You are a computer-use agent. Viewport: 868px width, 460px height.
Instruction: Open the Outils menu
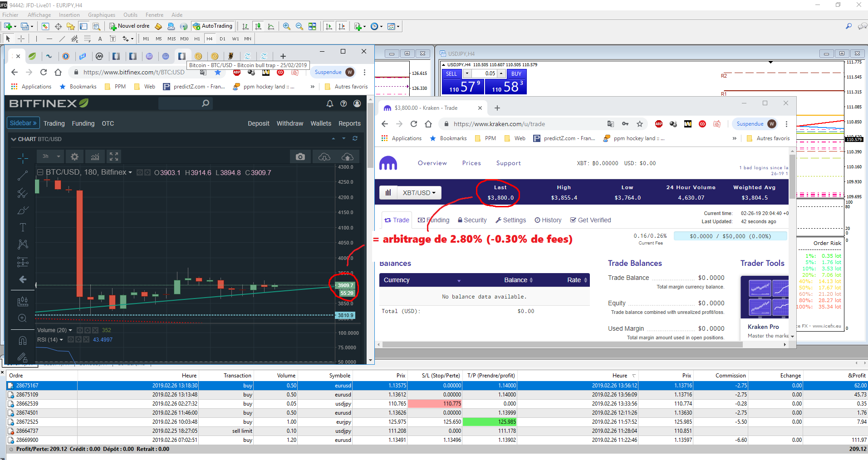[130, 15]
